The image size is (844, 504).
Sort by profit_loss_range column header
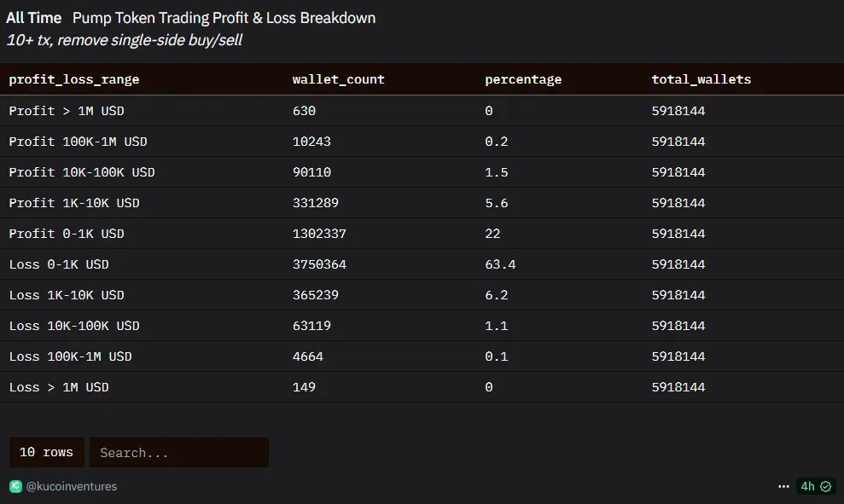click(x=74, y=79)
